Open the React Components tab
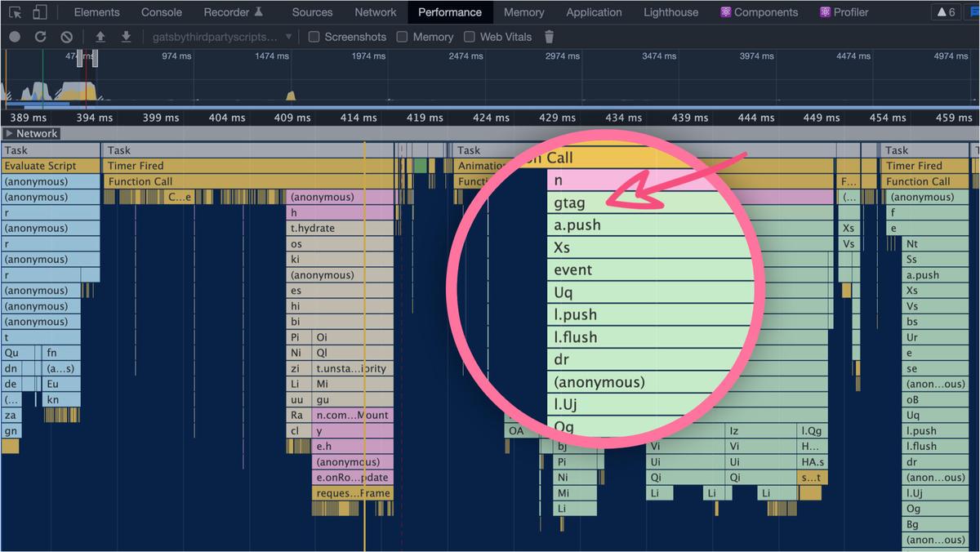980x552 pixels. (759, 12)
